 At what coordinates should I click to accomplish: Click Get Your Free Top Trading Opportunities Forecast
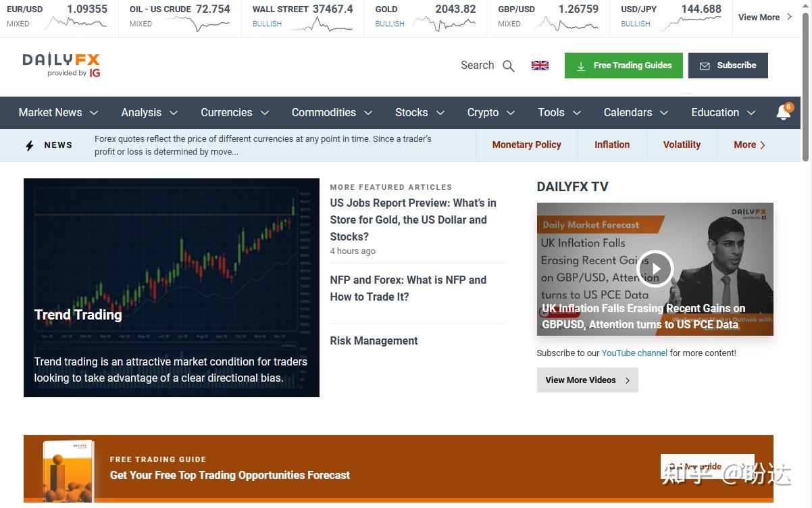click(x=230, y=476)
